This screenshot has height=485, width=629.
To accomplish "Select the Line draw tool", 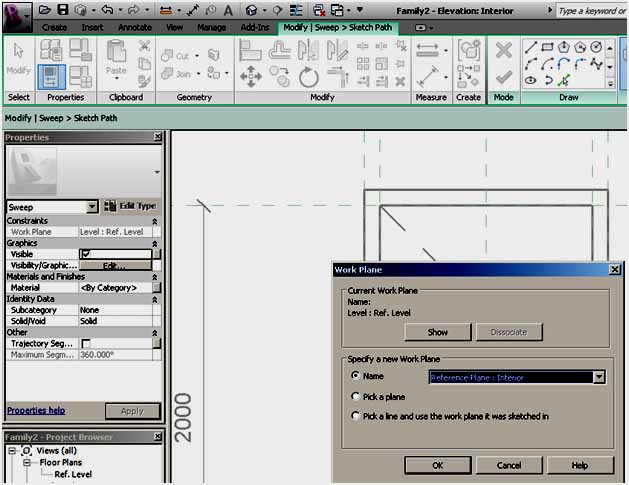I will tap(531, 47).
